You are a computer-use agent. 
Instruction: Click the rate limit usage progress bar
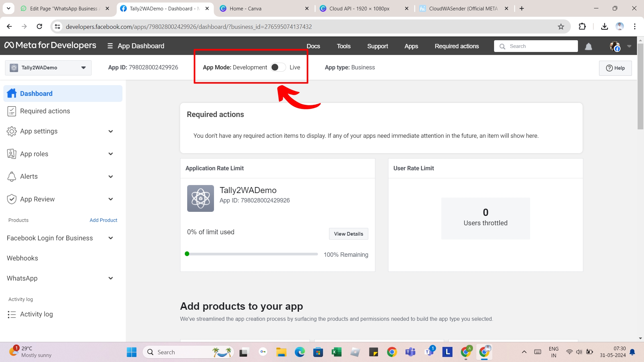tap(251, 254)
